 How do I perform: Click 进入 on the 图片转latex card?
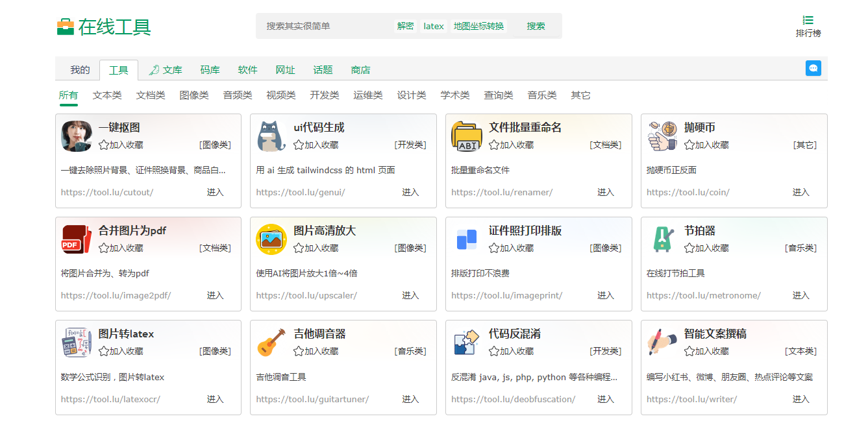coord(215,399)
